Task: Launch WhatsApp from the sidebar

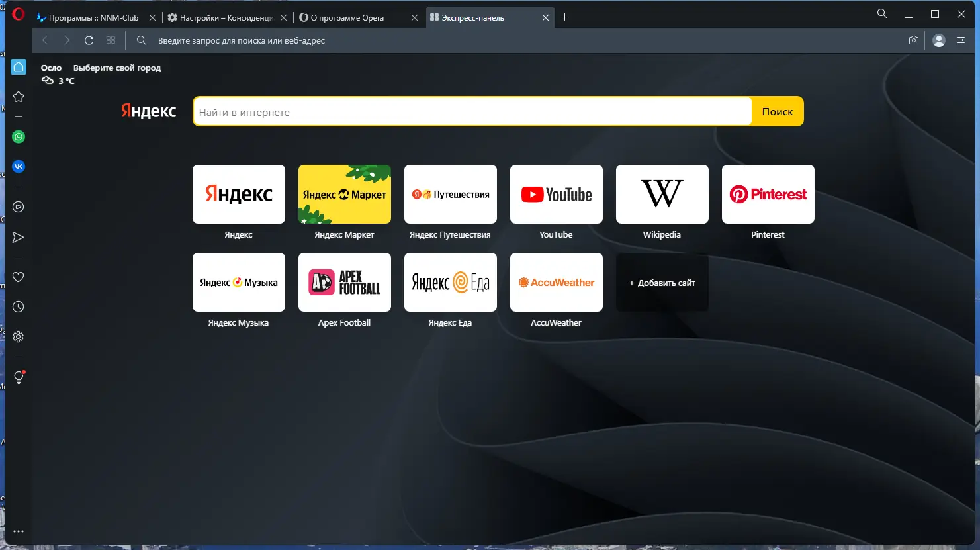Action: pyautogui.click(x=19, y=137)
